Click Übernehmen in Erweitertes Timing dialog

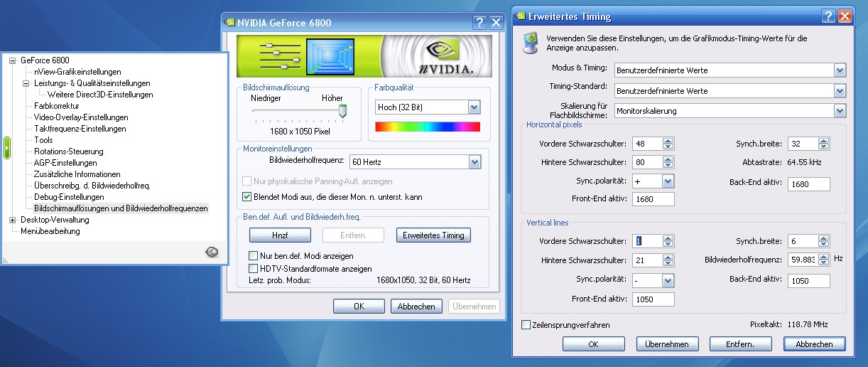(667, 344)
